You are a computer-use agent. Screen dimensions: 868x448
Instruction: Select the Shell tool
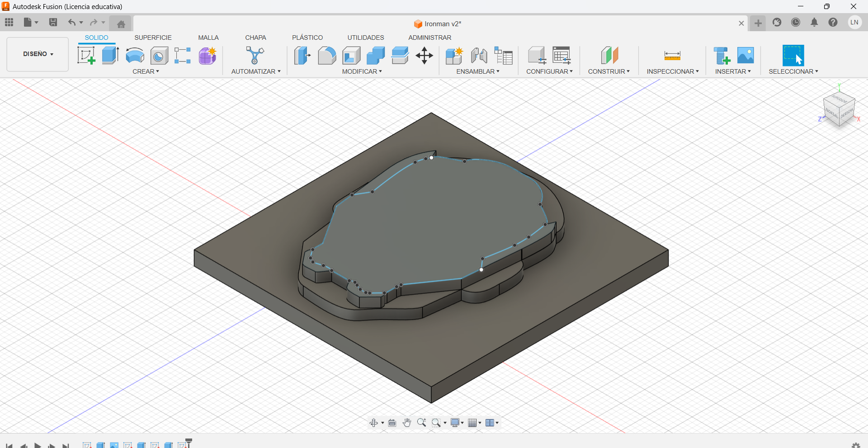(x=351, y=56)
